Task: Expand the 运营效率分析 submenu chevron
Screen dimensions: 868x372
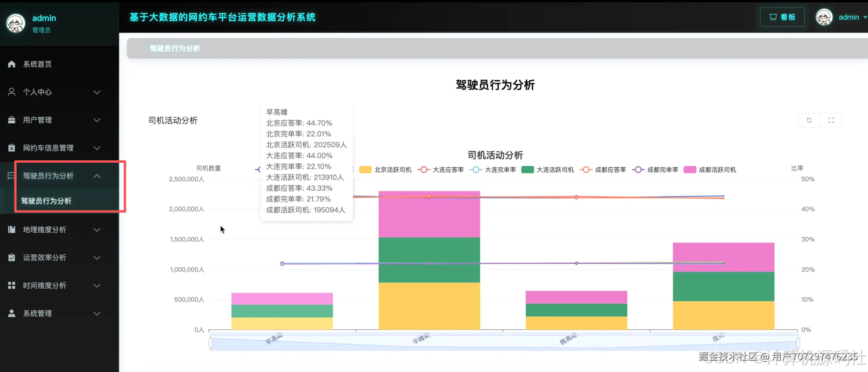Action: click(x=97, y=257)
